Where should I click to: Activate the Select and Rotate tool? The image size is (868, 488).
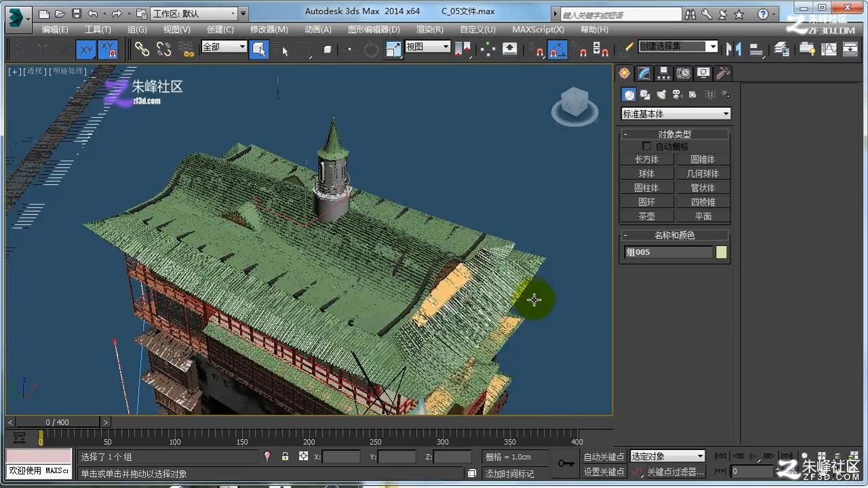click(x=372, y=49)
